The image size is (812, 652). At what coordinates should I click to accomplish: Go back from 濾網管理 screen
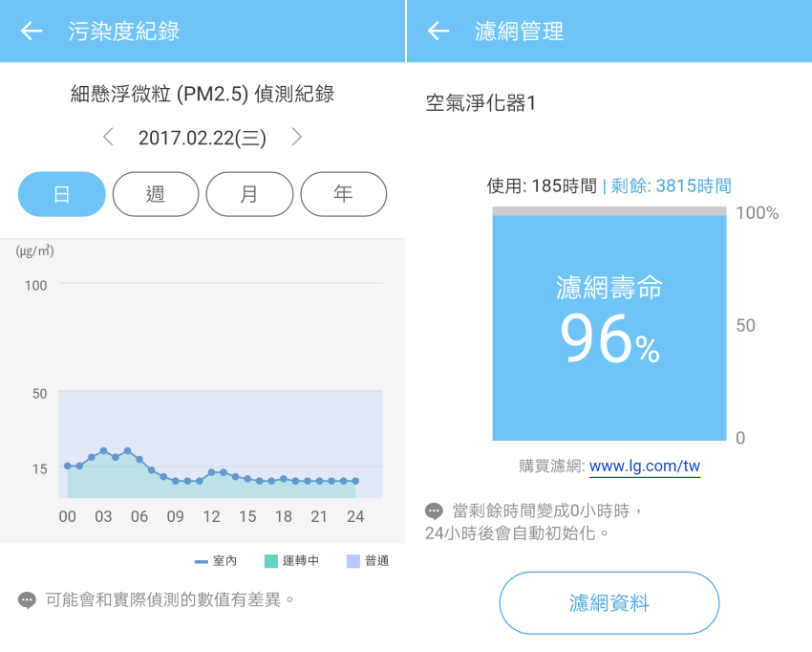[438, 31]
